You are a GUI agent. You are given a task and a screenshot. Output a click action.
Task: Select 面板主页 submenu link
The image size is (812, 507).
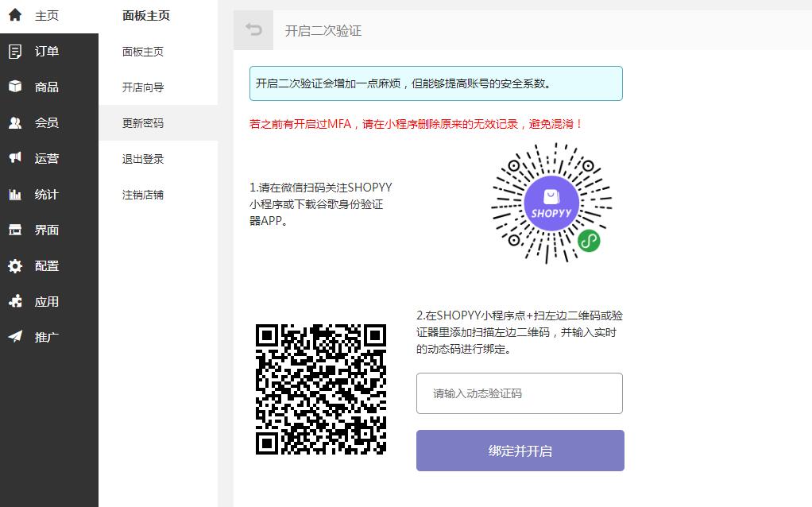[143, 52]
